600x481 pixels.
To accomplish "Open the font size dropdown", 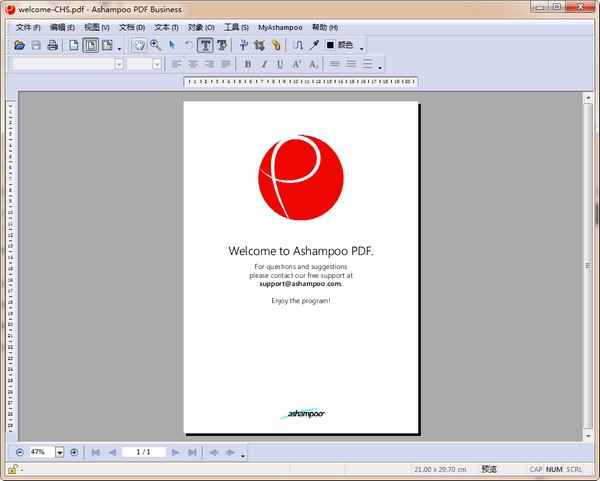I will 158,64.
